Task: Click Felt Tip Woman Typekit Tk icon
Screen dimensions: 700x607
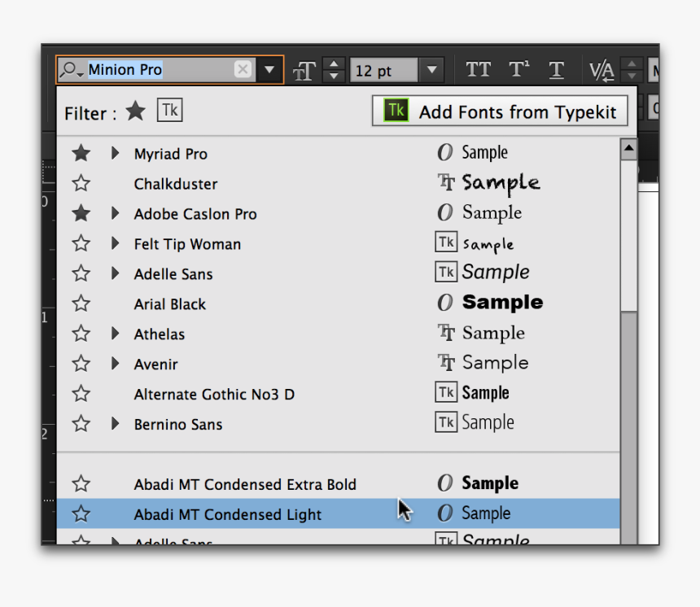Action: (x=446, y=242)
